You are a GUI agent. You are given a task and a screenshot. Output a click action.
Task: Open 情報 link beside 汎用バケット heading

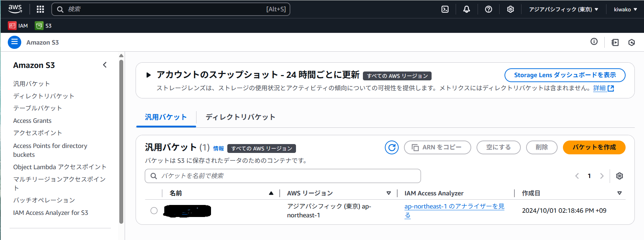tap(218, 148)
